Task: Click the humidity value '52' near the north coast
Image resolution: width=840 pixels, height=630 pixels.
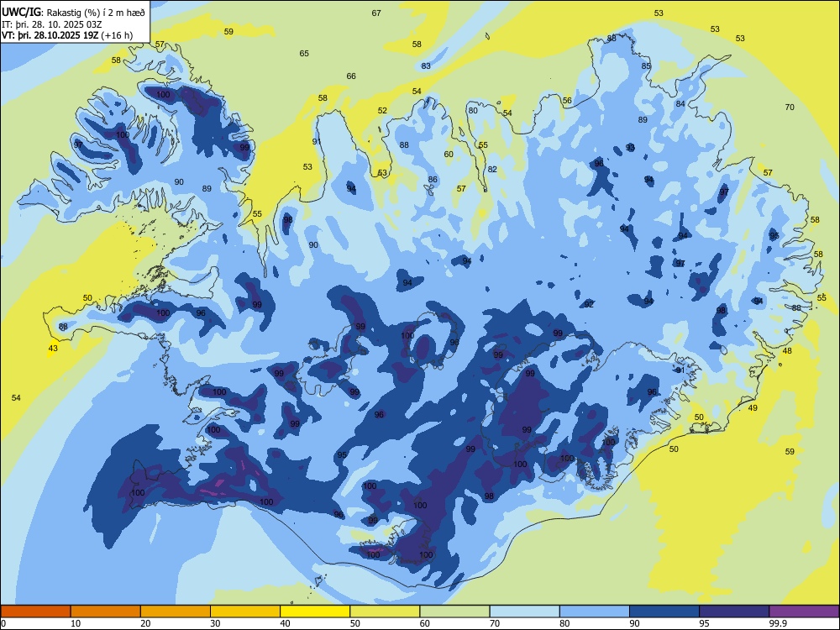Action: [x=382, y=110]
